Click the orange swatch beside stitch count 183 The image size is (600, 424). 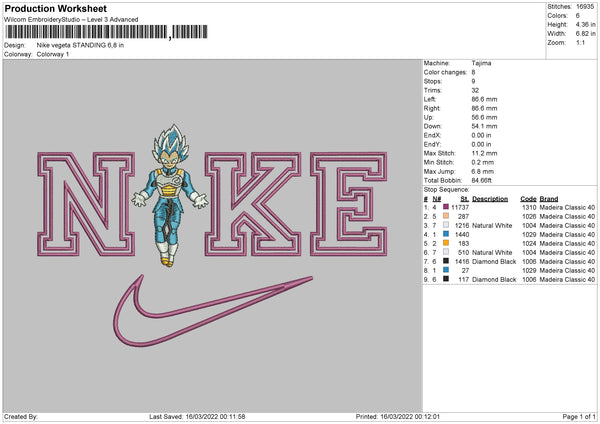(446, 243)
